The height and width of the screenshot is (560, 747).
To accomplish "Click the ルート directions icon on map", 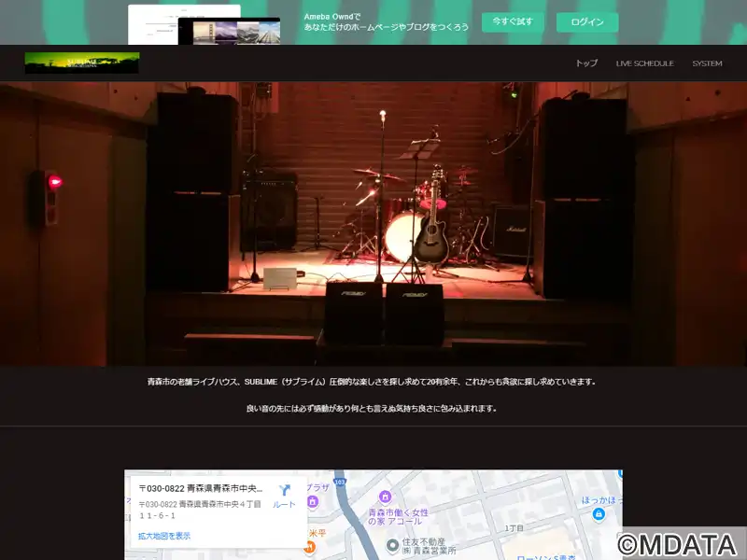I will point(285,497).
